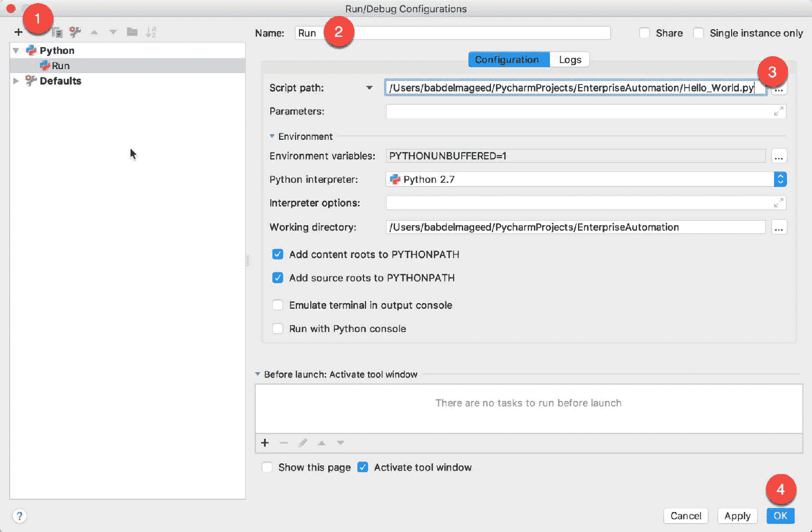Collapse the Python configurations tree node
812x532 pixels.
coord(16,51)
